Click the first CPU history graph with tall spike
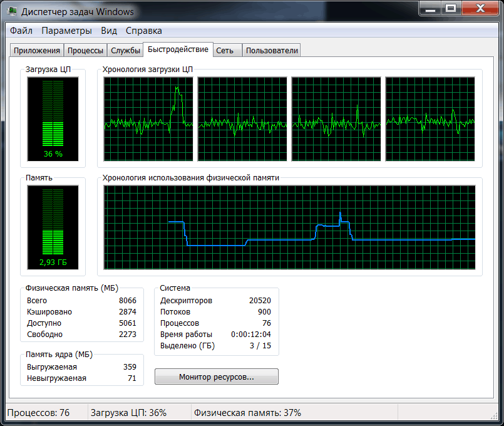 pos(148,119)
